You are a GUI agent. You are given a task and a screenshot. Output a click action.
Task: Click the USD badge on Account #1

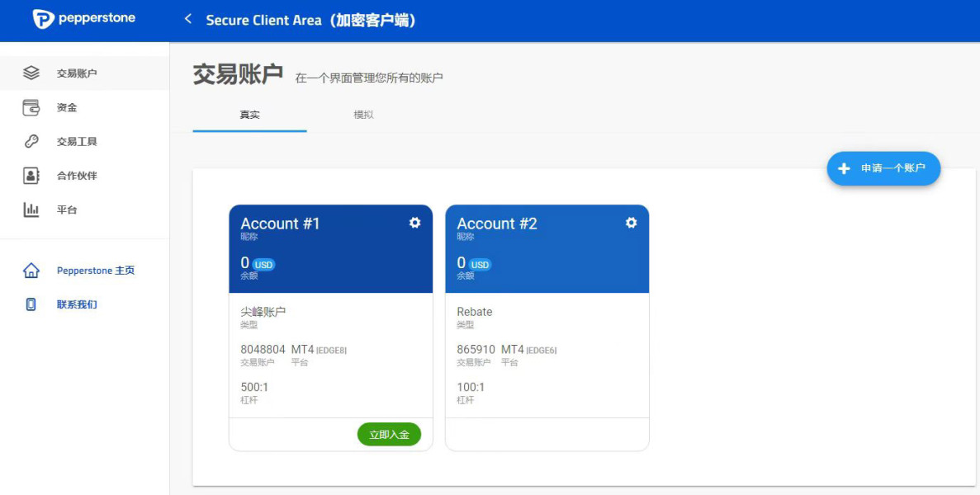[263, 265]
